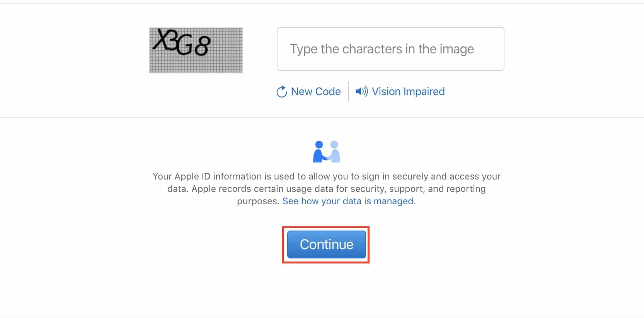Open See how your data is managed
644x318 pixels.
point(349,201)
